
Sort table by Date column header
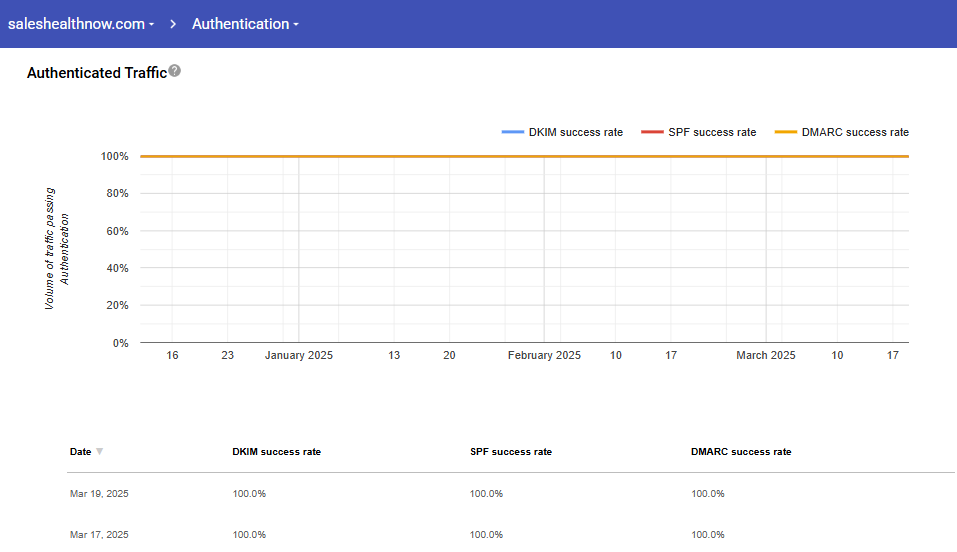point(80,452)
